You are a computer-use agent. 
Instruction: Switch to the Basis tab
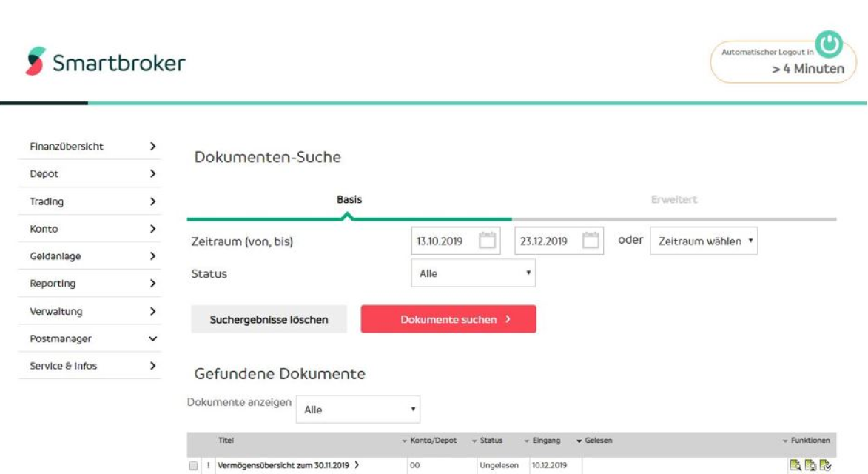349,199
